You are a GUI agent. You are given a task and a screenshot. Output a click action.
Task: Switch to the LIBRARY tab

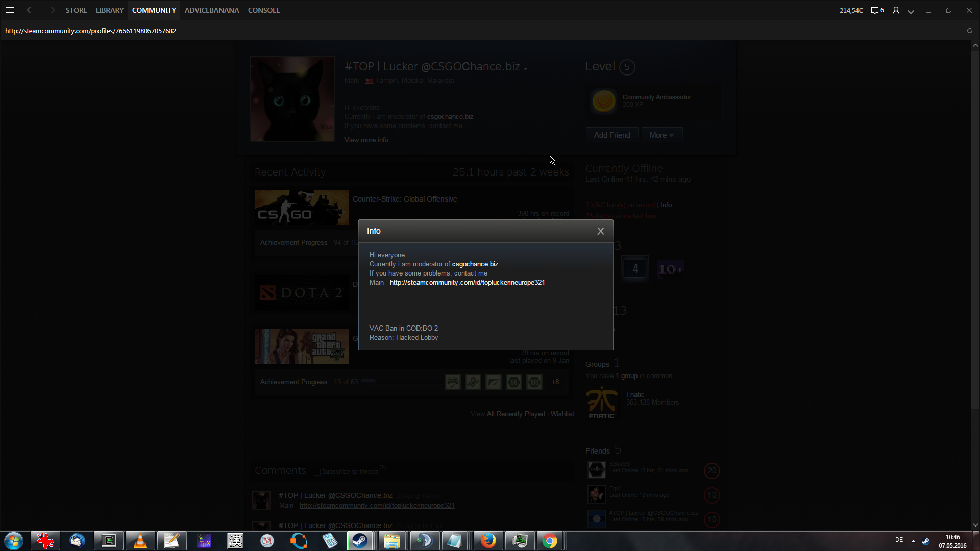tap(110, 10)
